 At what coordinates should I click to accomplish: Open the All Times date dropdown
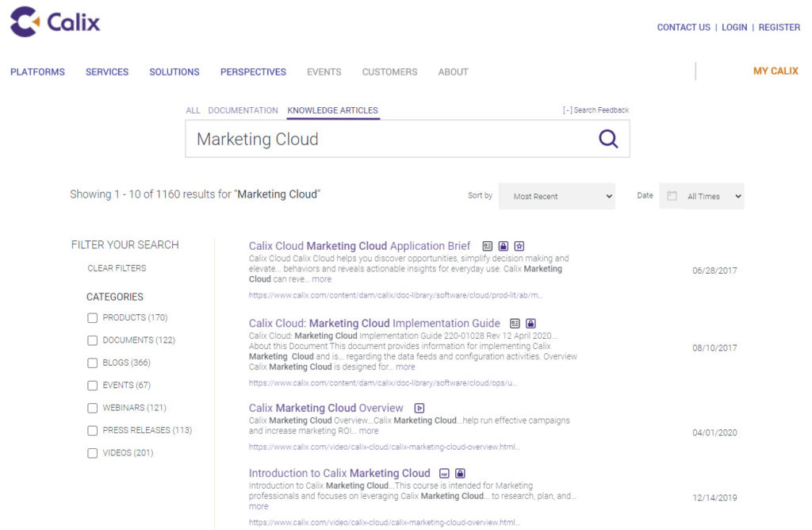[702, 196]
